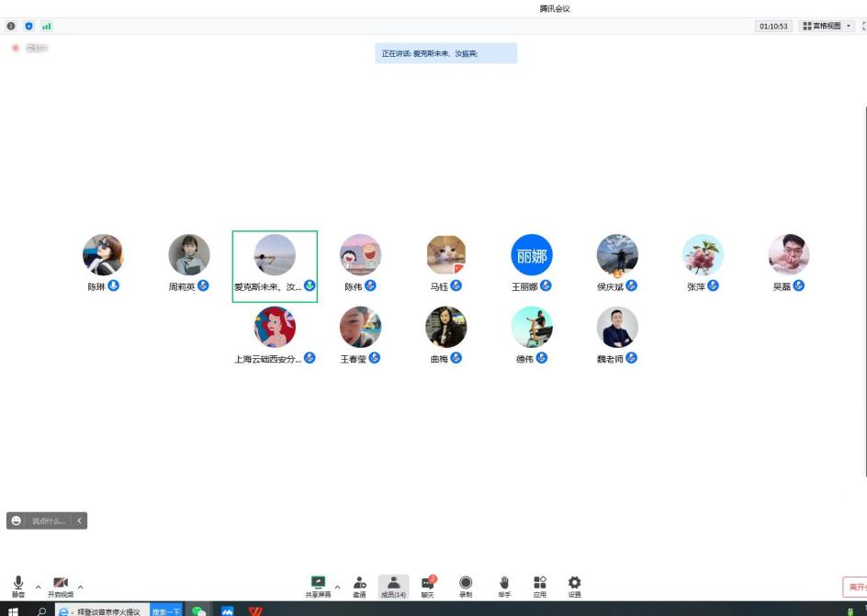Screen dimensions: 867x616
Task: Open the chat icon with notification
Action: tap(428, 584)
